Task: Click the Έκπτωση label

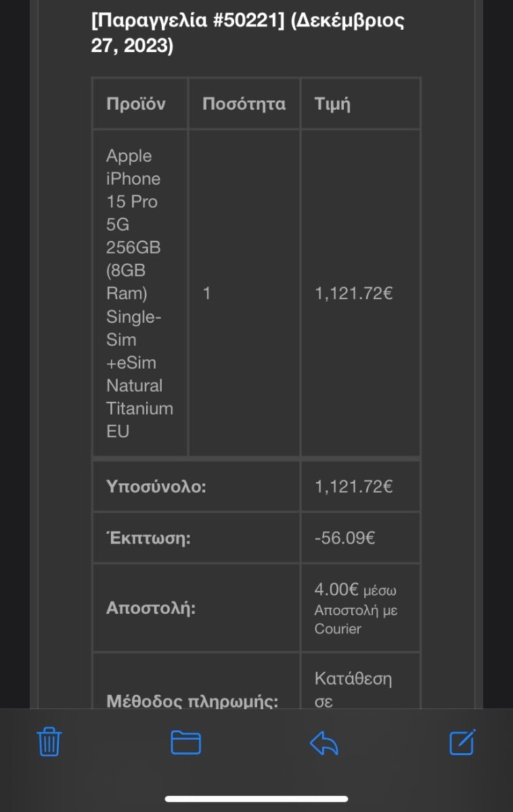Action: click(148, 539)
